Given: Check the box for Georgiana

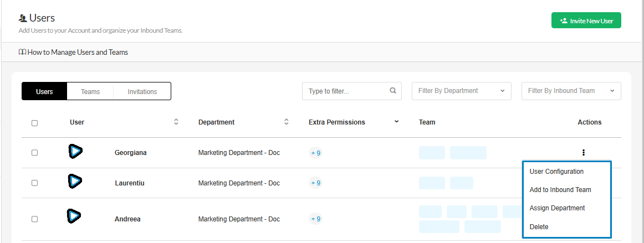Looking at the screenshot, I should (x=34, y=153).
